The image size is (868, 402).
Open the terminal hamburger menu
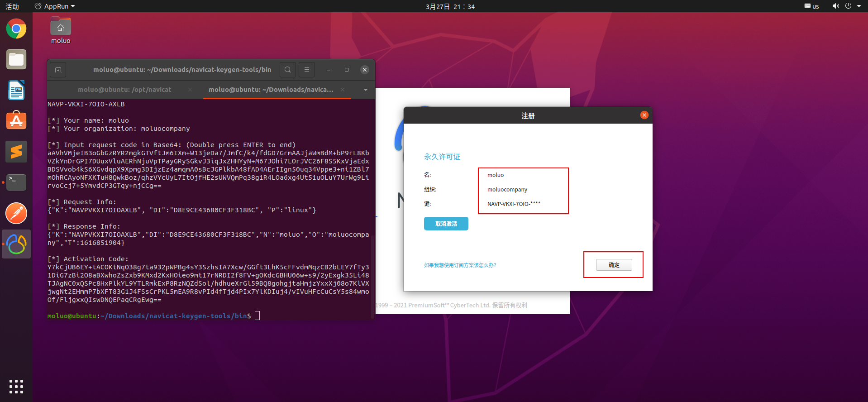click(307, 70)
